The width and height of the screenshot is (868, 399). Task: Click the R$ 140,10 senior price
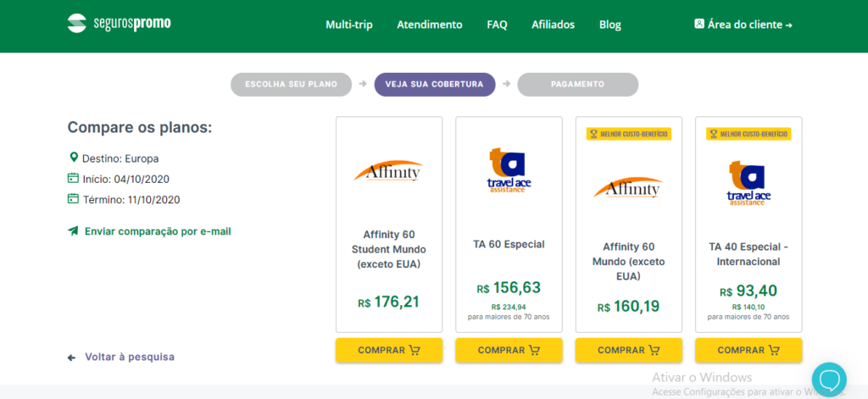(748, 308)
